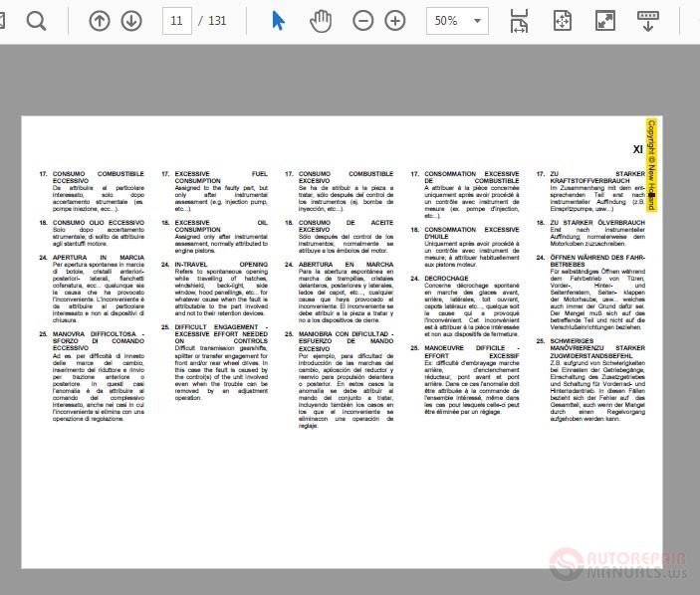The height and width of the screenshot is (595, 700).
Task: Click yellow Copyright New Holland annotation
Action: [651, 165]
